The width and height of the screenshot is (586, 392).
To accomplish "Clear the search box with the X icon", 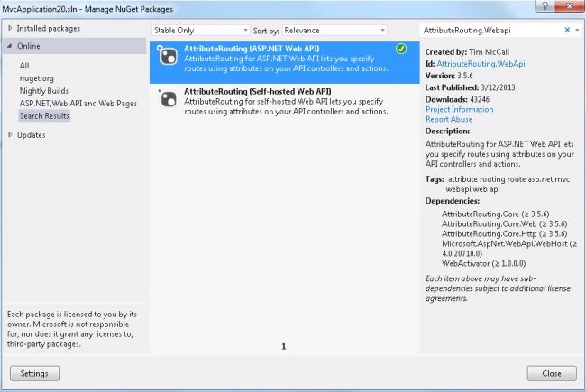I will coord(567,30).
